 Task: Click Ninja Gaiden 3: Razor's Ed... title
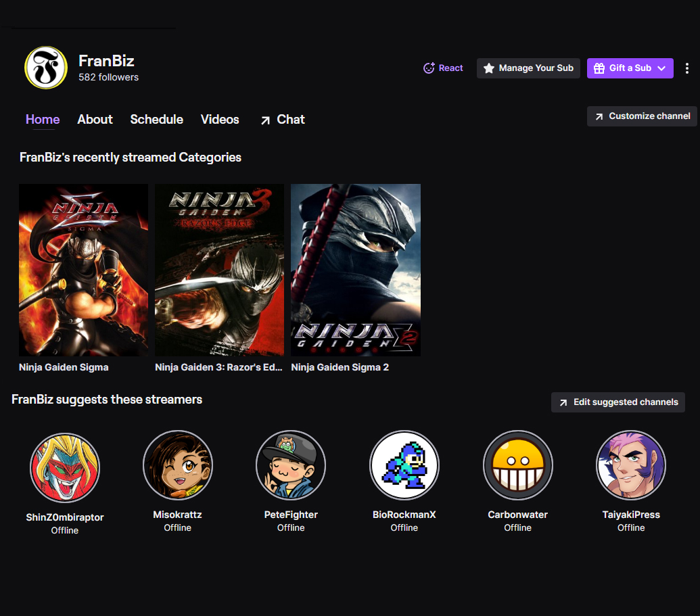tap(218, 367)
